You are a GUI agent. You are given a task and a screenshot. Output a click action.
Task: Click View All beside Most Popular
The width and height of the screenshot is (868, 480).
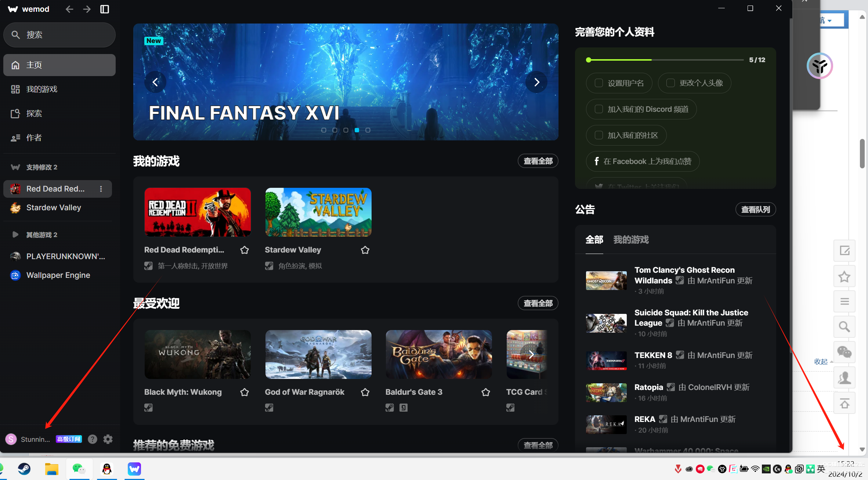point(538,303)
